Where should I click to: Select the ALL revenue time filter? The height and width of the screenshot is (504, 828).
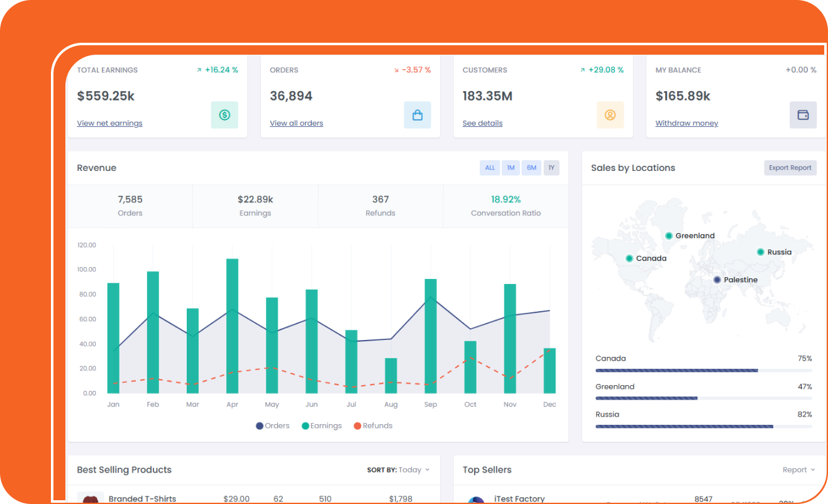(490, 168)
